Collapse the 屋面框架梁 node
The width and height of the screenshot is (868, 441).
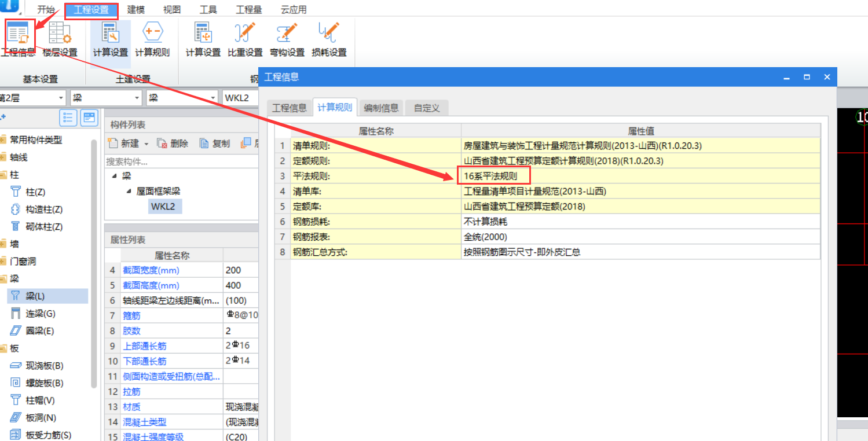coord(130,191)
